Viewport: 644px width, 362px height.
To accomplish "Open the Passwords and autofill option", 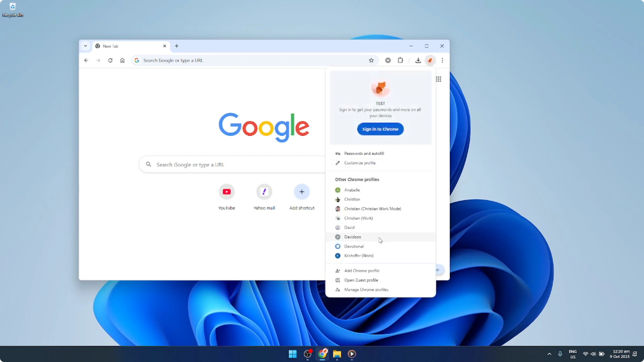I will 364,153.
